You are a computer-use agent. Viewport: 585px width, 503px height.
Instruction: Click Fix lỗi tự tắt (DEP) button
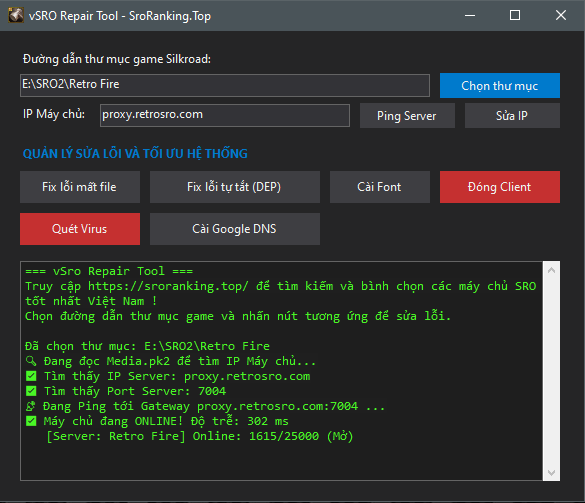(x=235, y=187)
